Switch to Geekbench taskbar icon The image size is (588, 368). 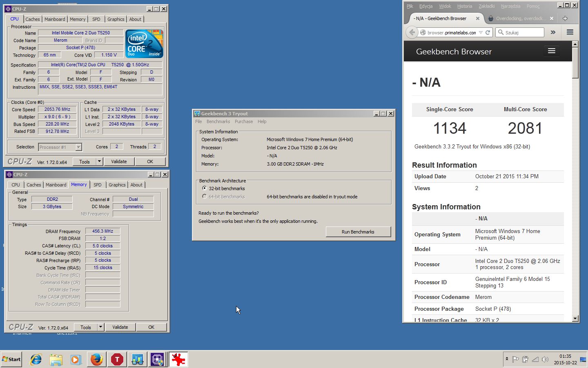point(137,359)
